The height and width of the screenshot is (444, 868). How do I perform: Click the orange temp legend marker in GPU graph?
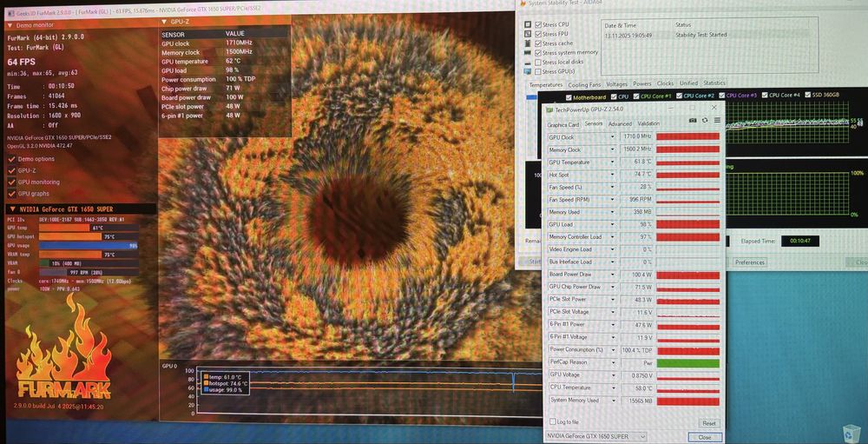click(x=206, y=377)
